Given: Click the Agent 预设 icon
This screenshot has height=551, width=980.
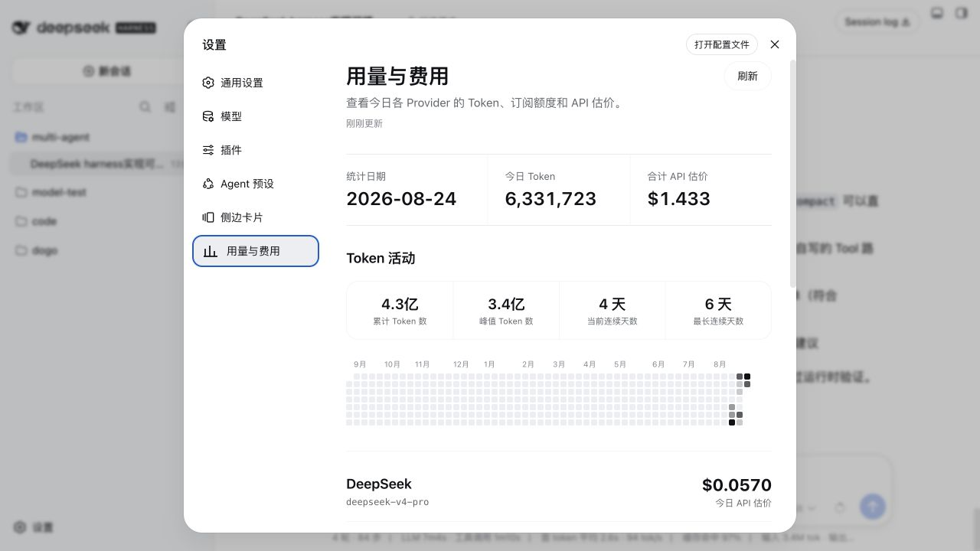Looking at the screenshot, I should tap(208, 184).
